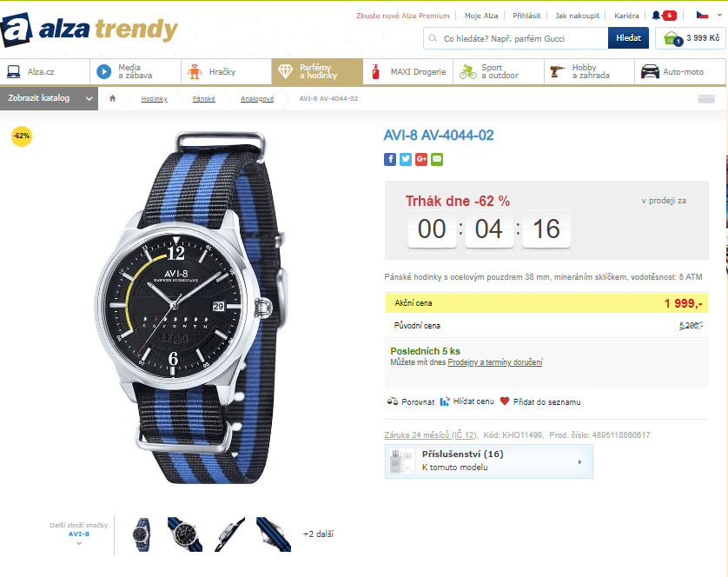Open the Czech flag language dropdown
Screen dimensions: 728x577
[701, 16]
